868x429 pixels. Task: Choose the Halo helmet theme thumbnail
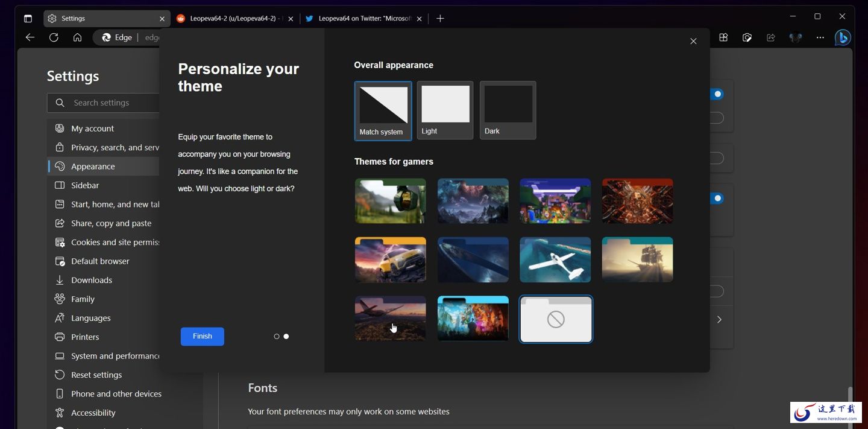pos(391,201)
